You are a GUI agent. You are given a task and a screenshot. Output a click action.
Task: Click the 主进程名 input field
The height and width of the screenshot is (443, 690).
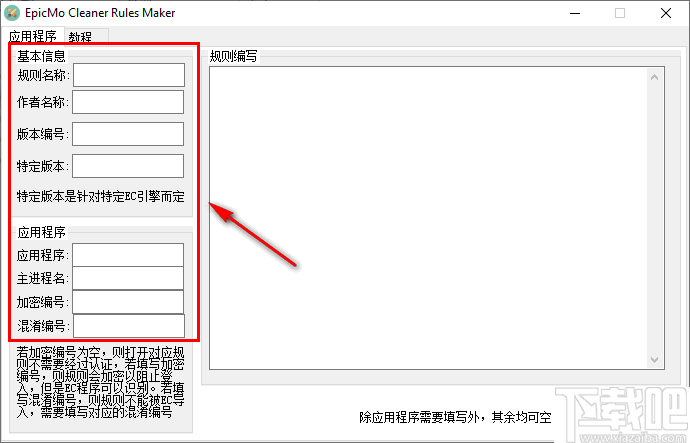(128, 278)
